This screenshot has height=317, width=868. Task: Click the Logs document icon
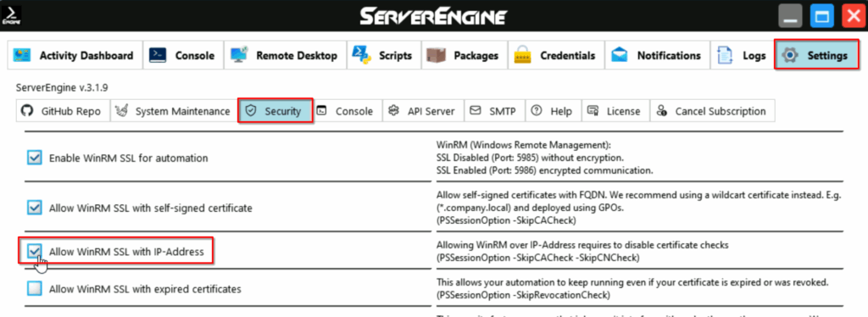(x=724, y=55)
